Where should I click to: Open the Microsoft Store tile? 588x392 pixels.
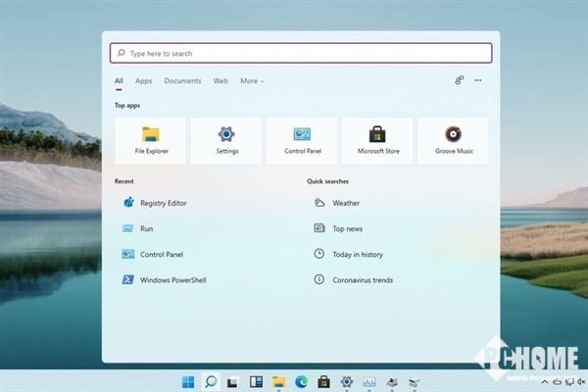(x=377, y=140)
